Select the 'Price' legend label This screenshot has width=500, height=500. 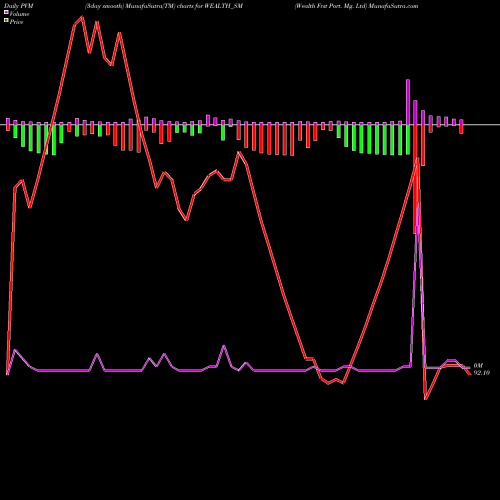tap(16, 22)
